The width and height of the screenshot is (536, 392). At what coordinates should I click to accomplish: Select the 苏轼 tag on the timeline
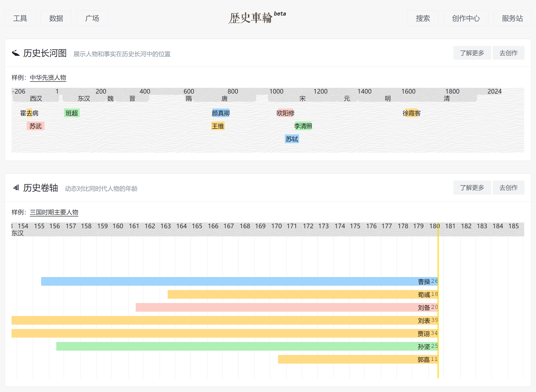292,139
